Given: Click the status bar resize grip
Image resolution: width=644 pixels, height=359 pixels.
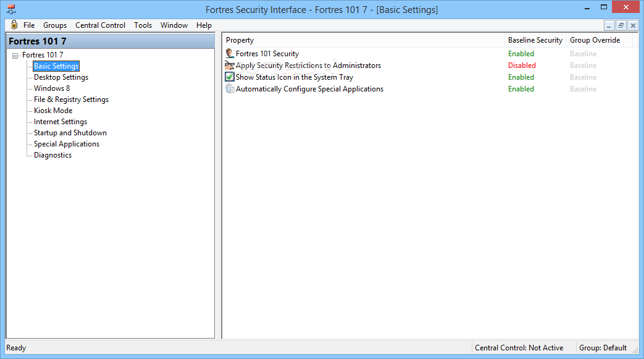Looking at the screenshot, I should click(635, 350).
